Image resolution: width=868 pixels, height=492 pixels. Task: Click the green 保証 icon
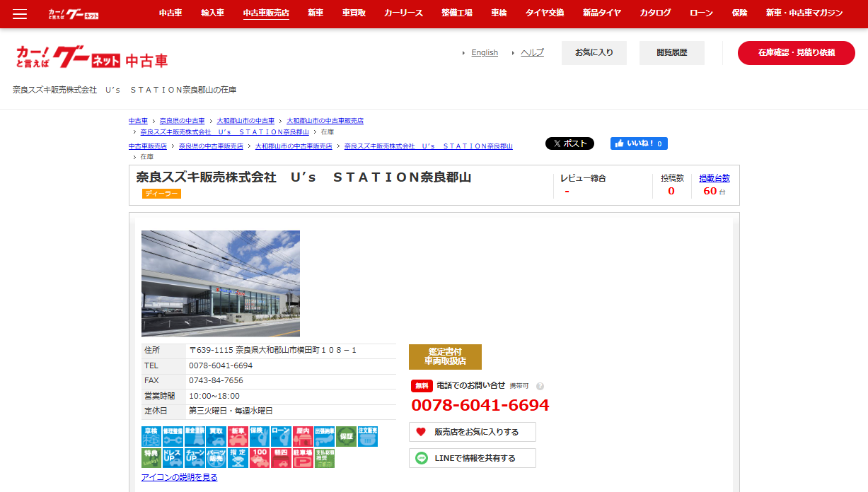[x=346, y=436]
